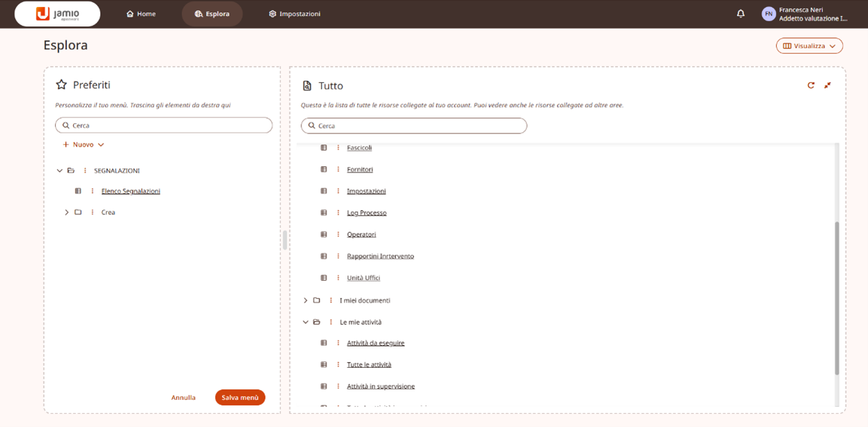Open the Impostazioni top menu

pyautogui.click(x=295, y=14)
